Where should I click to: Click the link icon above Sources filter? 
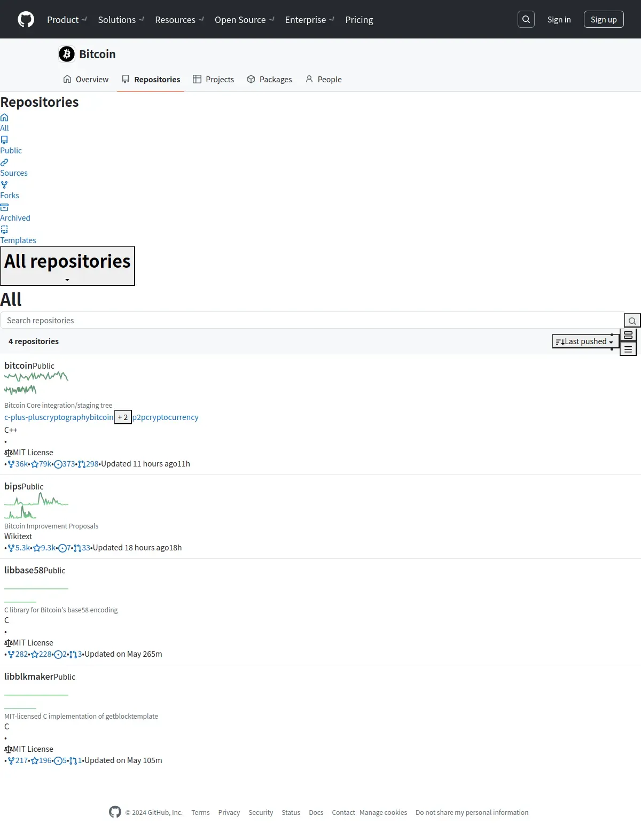point(4,162)
